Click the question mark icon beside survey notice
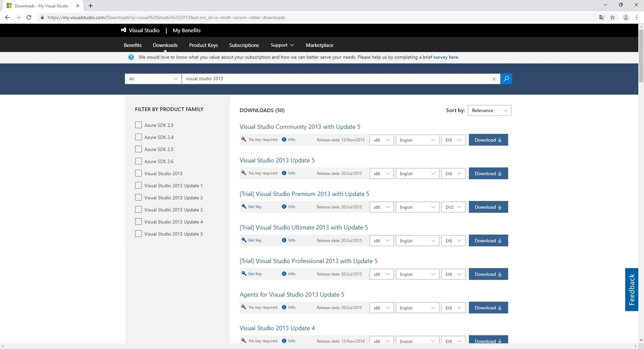The width and height of the screenshot is (644, 349). (x=131, y=57)
